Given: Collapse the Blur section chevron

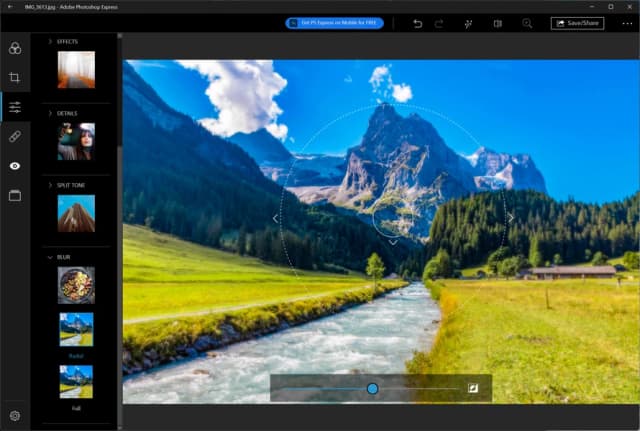Looking at the screenshot, I should click(x=50, y=257).
